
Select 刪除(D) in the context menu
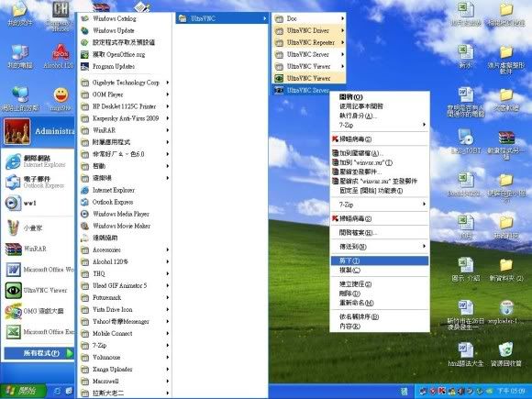[x=380, y=294]
